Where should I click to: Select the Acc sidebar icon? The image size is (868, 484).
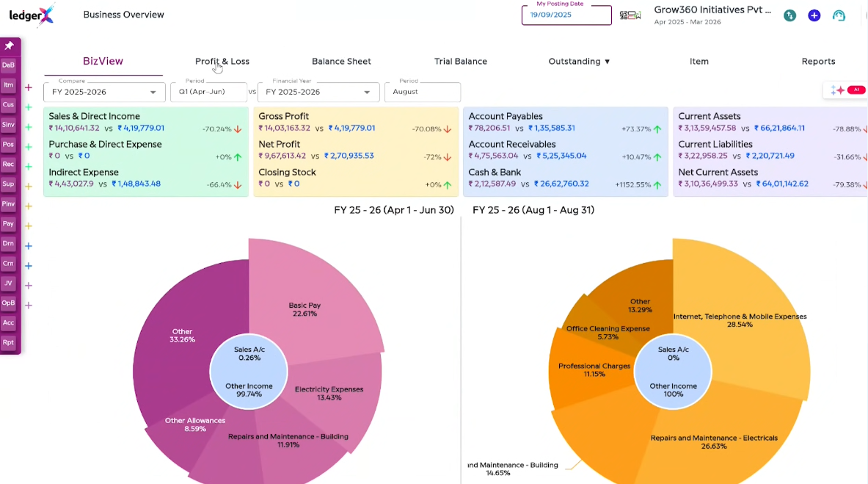pyautogui.click(x=9, y=322)
